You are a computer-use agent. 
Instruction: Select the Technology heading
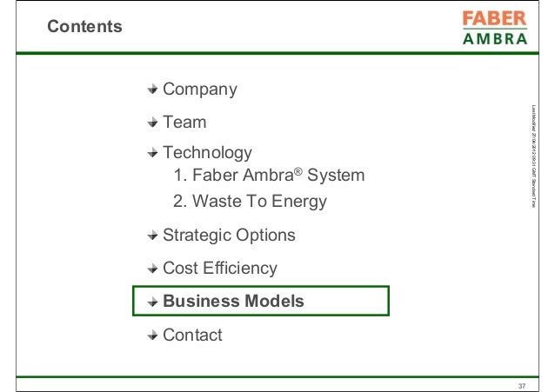click(x=207, y=153)
